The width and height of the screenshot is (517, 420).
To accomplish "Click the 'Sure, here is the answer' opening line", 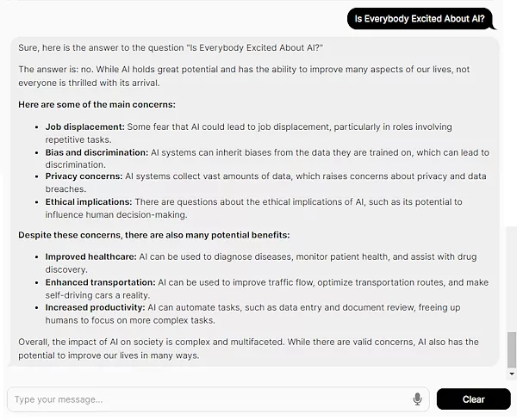I will [171, 46].
